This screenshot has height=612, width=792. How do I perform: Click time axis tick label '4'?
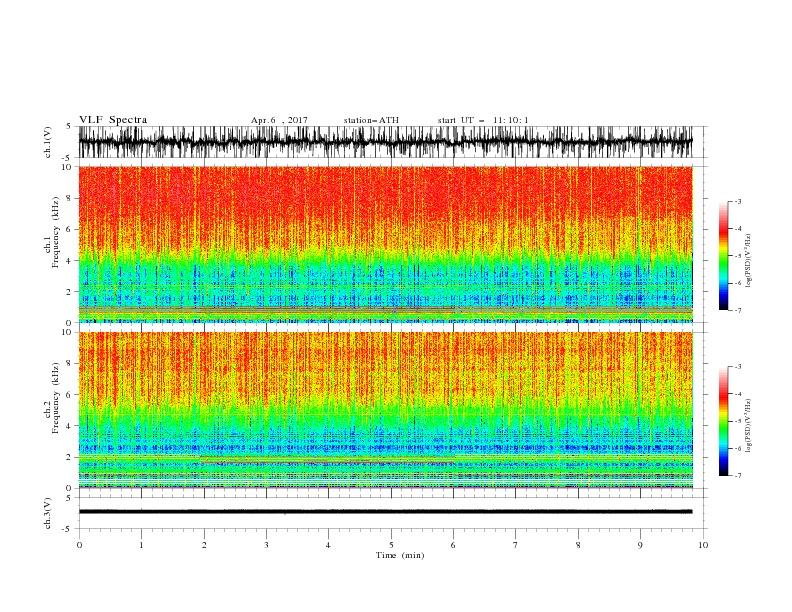[x=328, y=545]
